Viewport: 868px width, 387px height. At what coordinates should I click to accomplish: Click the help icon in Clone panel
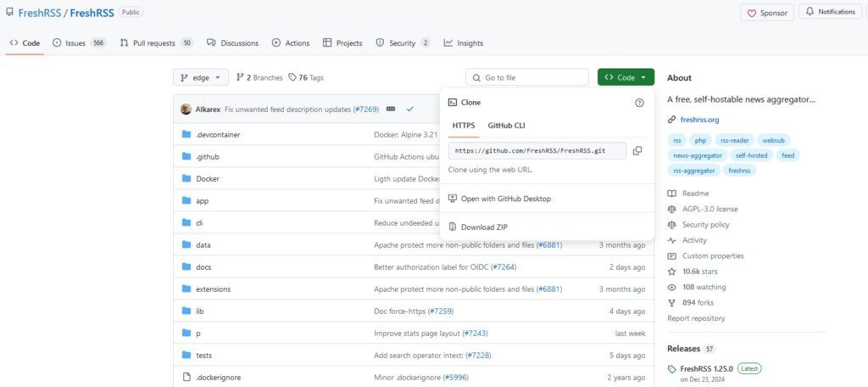[x=639, y=103]
